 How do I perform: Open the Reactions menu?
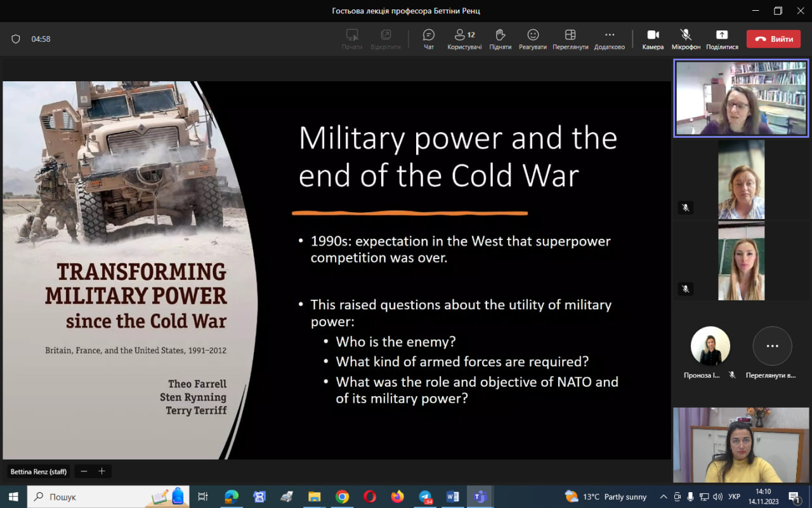click(x=532, y=38)
